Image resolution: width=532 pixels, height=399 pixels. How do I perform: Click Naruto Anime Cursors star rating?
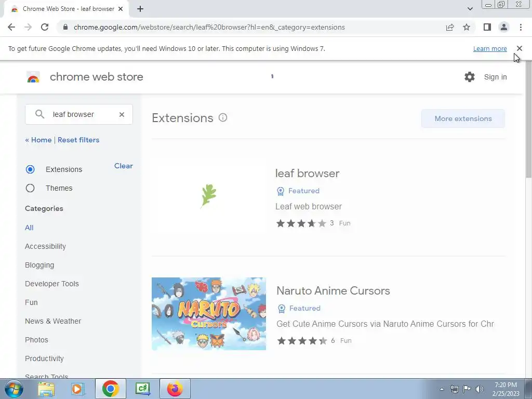pyautogui.click(x=302, y=341)
